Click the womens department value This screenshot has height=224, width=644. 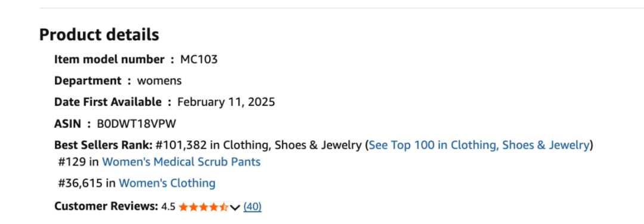pyautogui.click(x=159, y=81)
